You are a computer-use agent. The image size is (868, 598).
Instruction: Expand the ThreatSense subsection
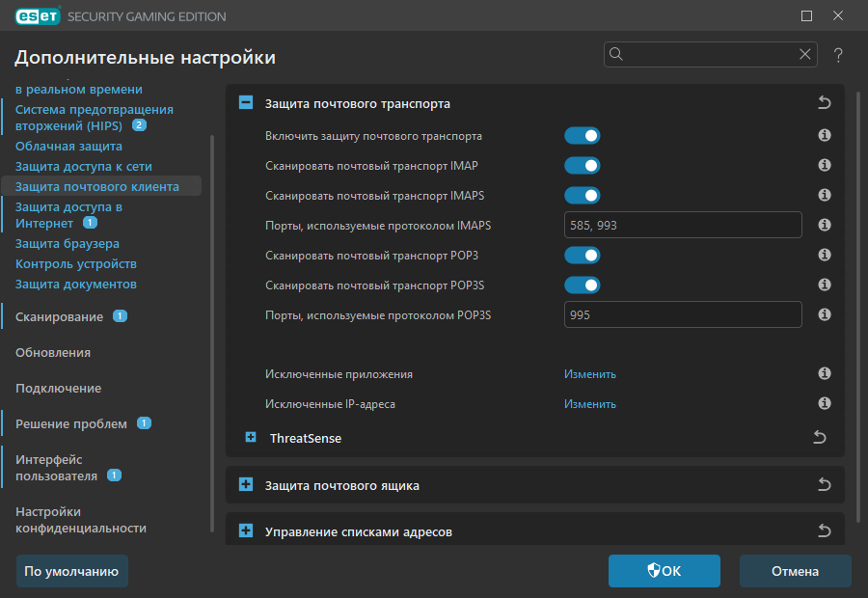click(x=251, y=438)
